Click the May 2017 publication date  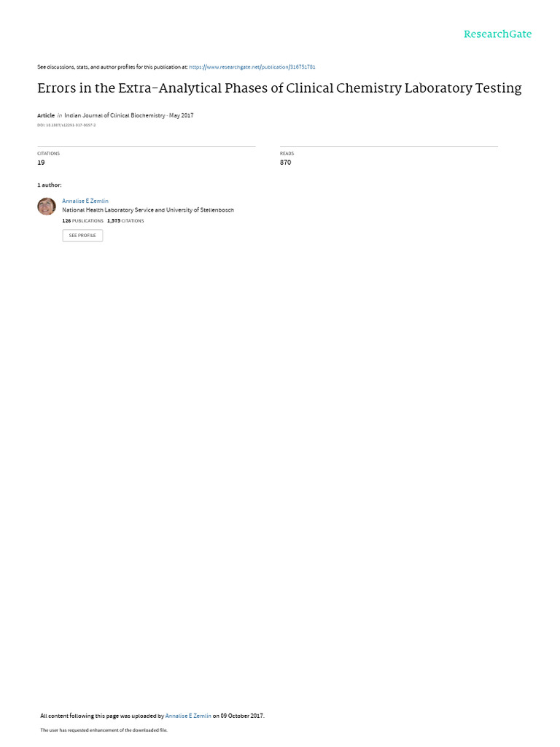182,116
